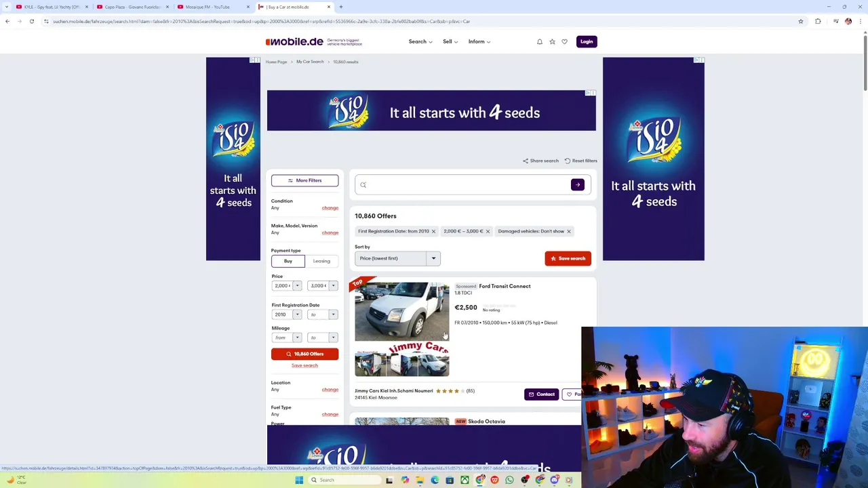This screenshot has height=488, width=868.
Task: Expand the Search menu in header
Action: (420, 41)
